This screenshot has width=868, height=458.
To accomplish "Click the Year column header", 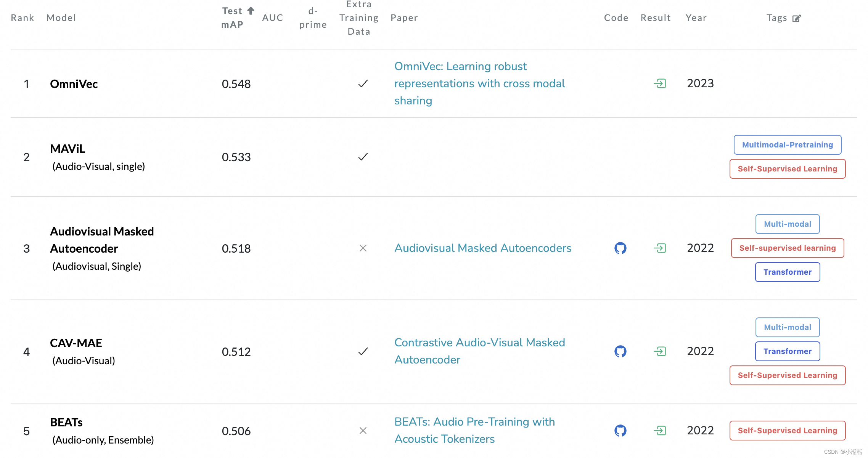I will (696, 18).
